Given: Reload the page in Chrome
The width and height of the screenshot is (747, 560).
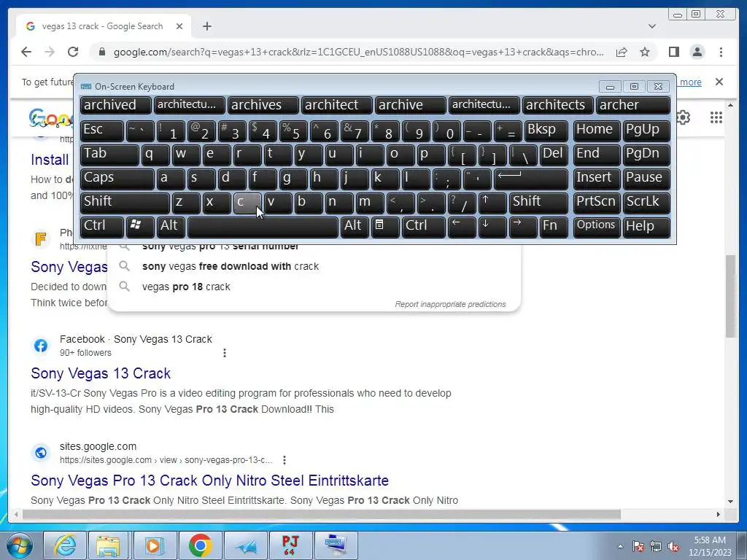Looking at the screenshot, I should coord(73,52).
